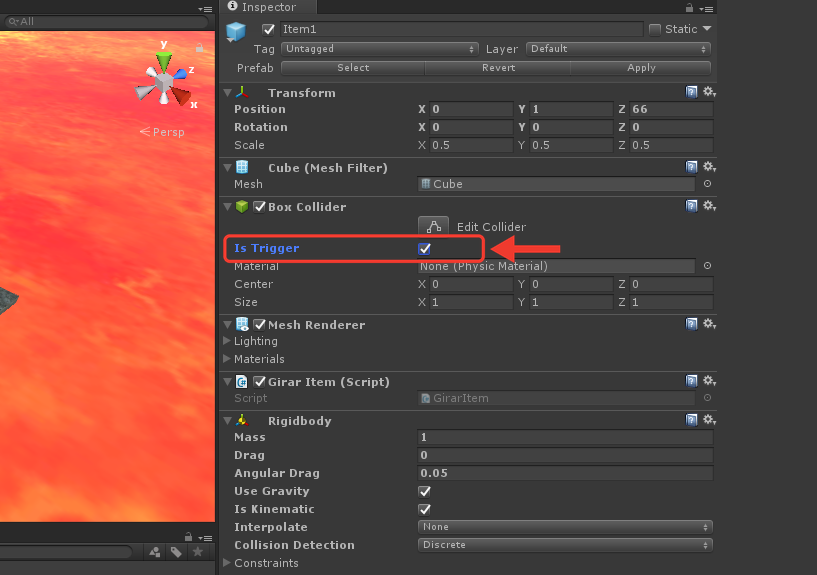Disable the Mesh Renderer checkbox
The width and height of the screenshot is (817, 575).
tap(259, 324)
